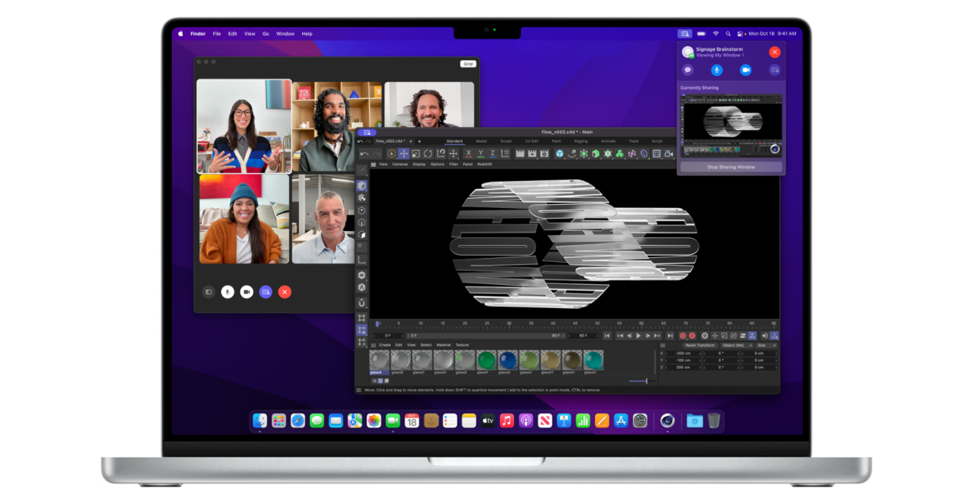Switch to the Animate layout tab
This screenshot has width=980, height=499.
click(x=608, y=141)
